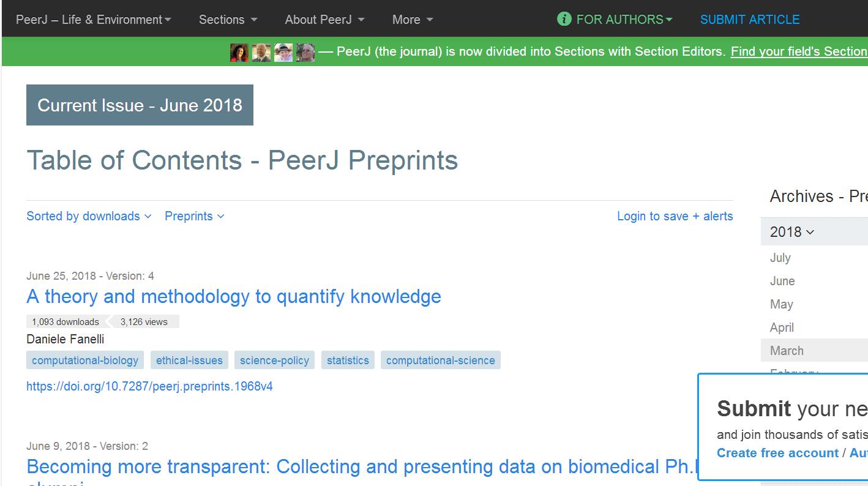Click the Submit Article link
Screen dimensions: 868x486
tap(750, 20)
